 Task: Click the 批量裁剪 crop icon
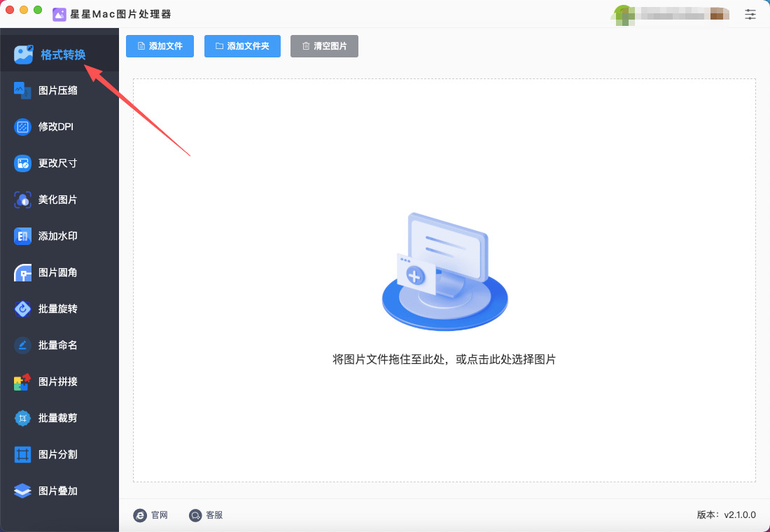click(x=22, y=418)
